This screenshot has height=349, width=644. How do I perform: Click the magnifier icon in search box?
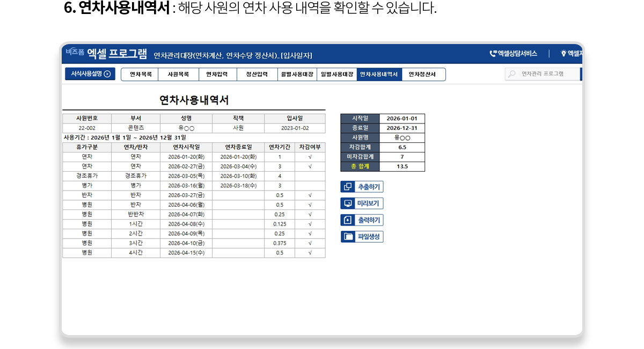[512, 74]
